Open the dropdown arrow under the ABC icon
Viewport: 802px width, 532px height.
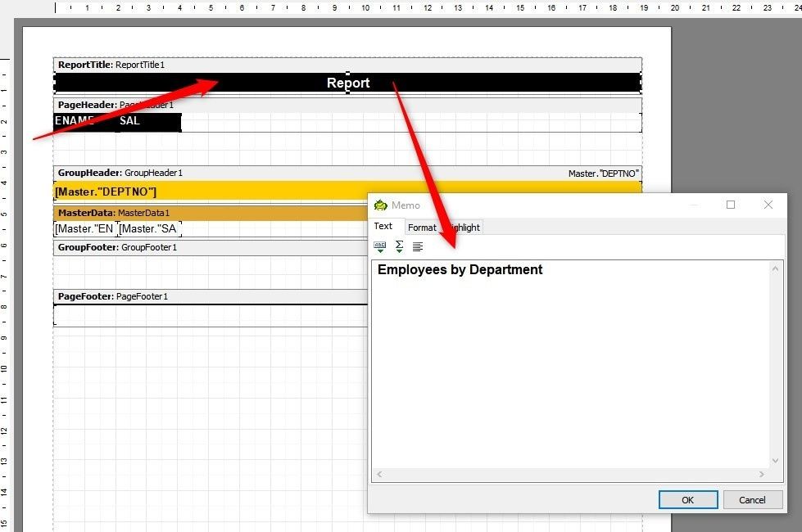(x=380, y=250)
